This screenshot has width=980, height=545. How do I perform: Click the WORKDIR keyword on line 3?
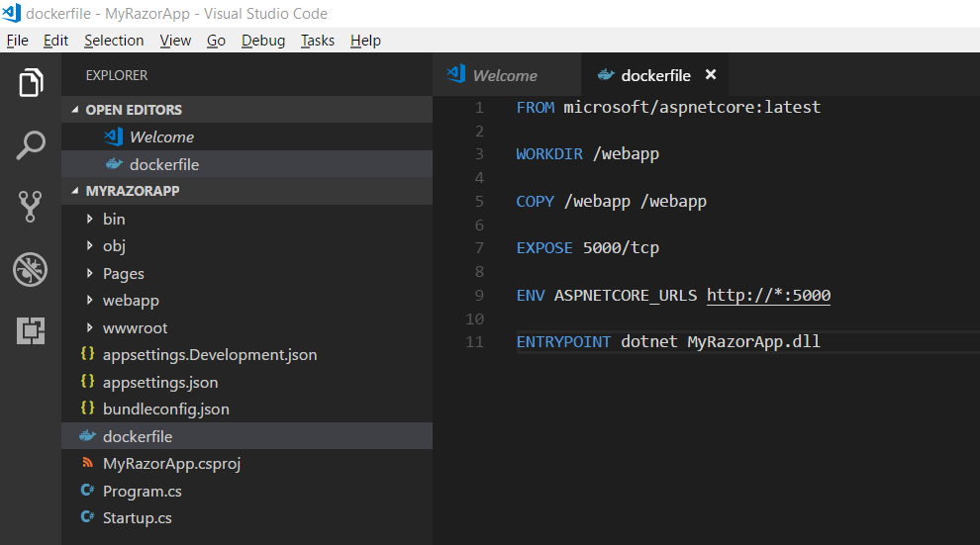pyautogui.click(x=549, y=153)
